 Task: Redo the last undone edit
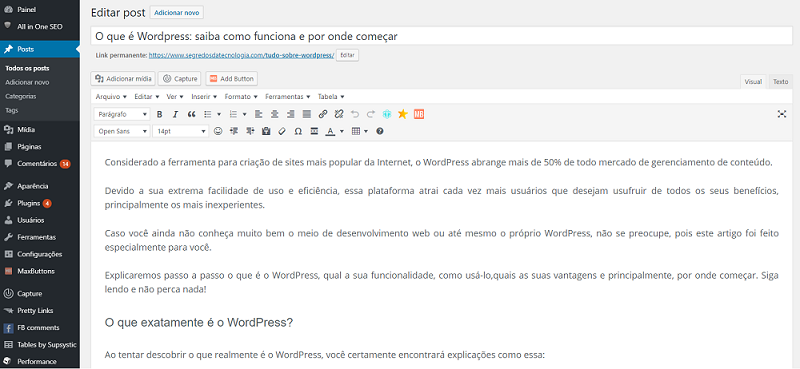pos(371,114)
